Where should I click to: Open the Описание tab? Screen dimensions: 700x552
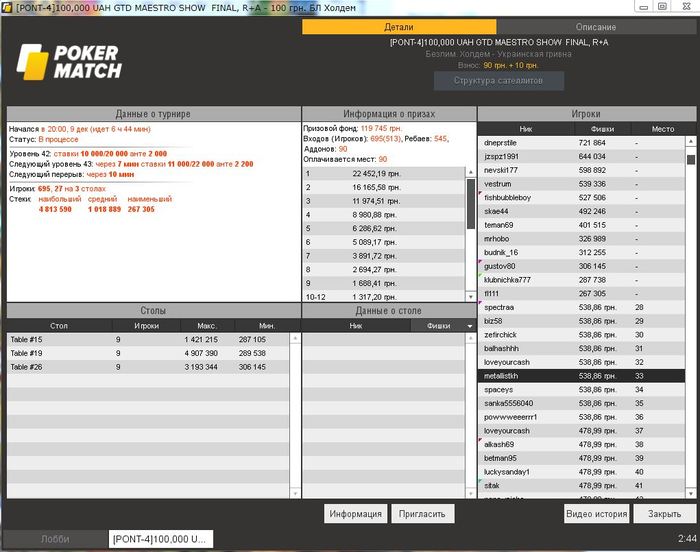(596, 27)
